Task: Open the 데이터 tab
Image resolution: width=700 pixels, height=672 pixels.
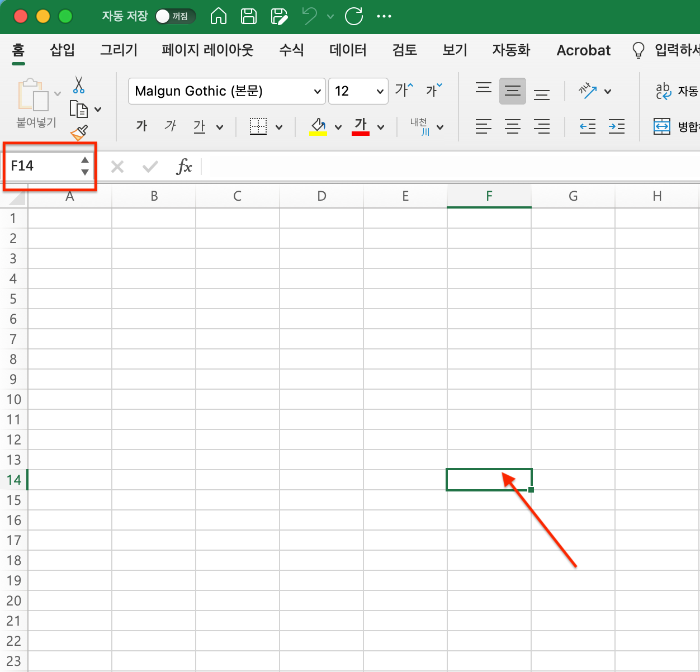Action: click(x=348, y=50)
